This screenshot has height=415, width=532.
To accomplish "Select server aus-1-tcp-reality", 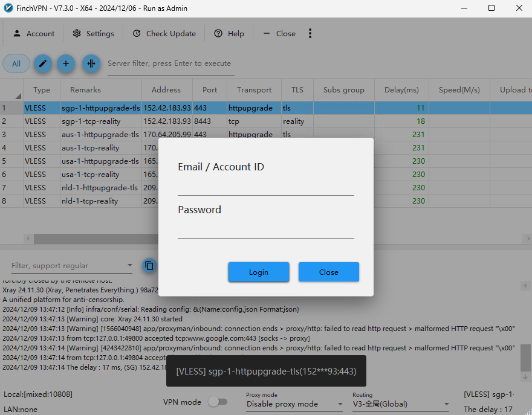I will tap(101, 148).
